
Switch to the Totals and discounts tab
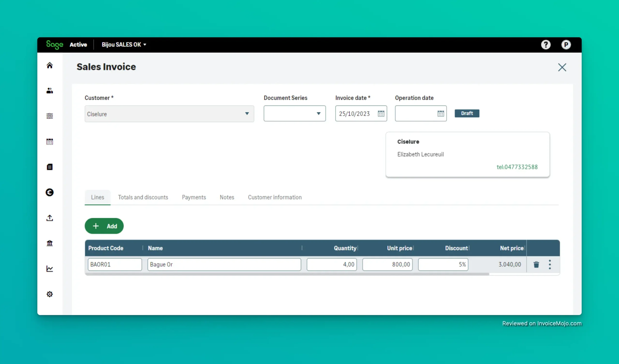pos(143,197)
